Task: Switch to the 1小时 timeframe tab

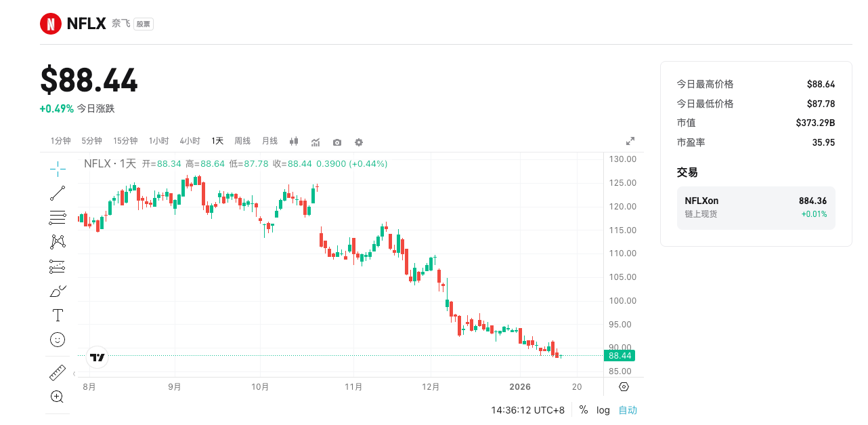Action: point(159,141)
